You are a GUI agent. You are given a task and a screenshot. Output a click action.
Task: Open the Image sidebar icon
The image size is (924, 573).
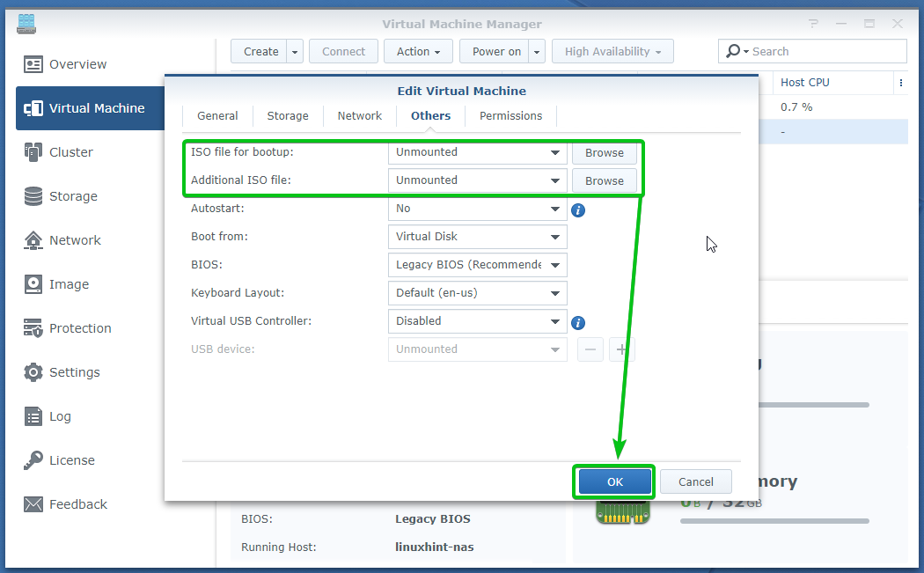33,284
